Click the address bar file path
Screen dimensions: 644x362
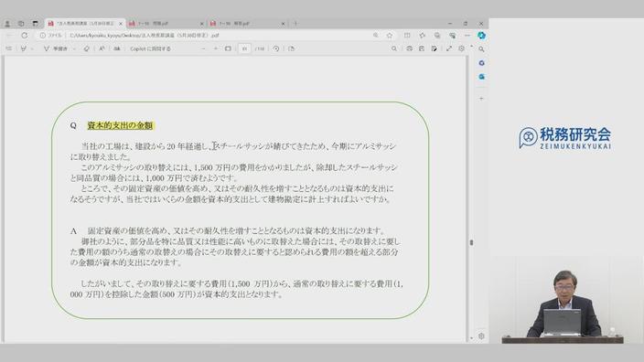click(x=145, y=36)
